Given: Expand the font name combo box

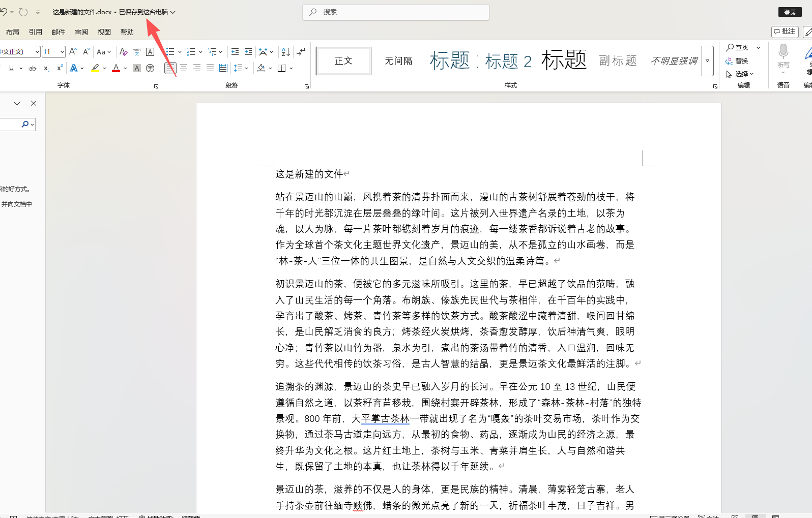Looking at the screenshot, I should (x=37, y=52).
